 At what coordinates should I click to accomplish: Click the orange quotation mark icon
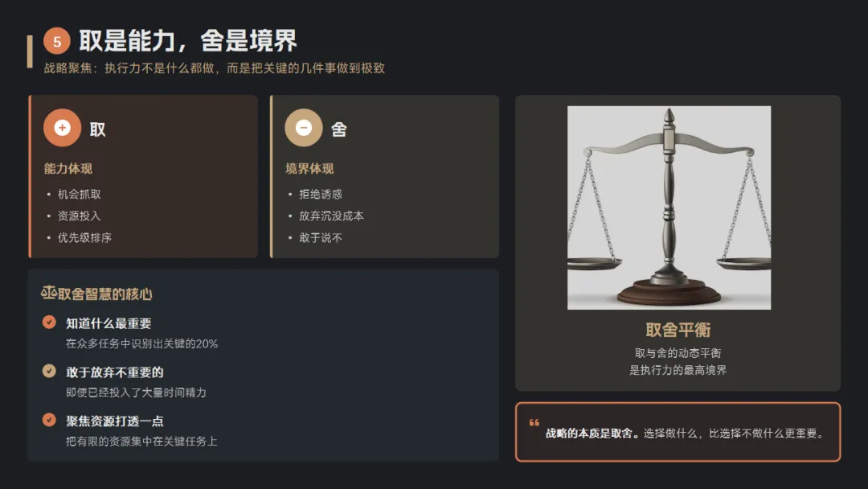[534, 423]
